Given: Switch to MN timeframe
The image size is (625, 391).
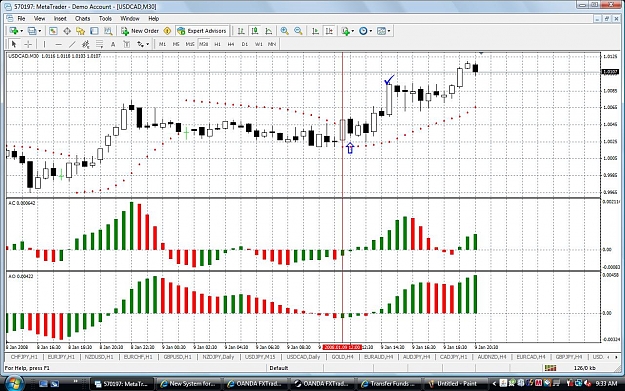Looking at the screenshot, I should click(x=272, y=44).
